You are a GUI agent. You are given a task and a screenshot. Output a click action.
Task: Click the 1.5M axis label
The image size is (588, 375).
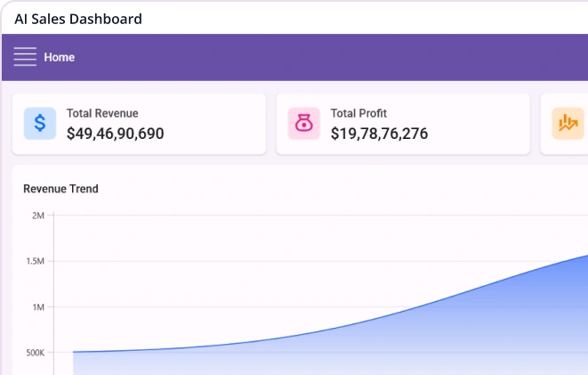36,261
